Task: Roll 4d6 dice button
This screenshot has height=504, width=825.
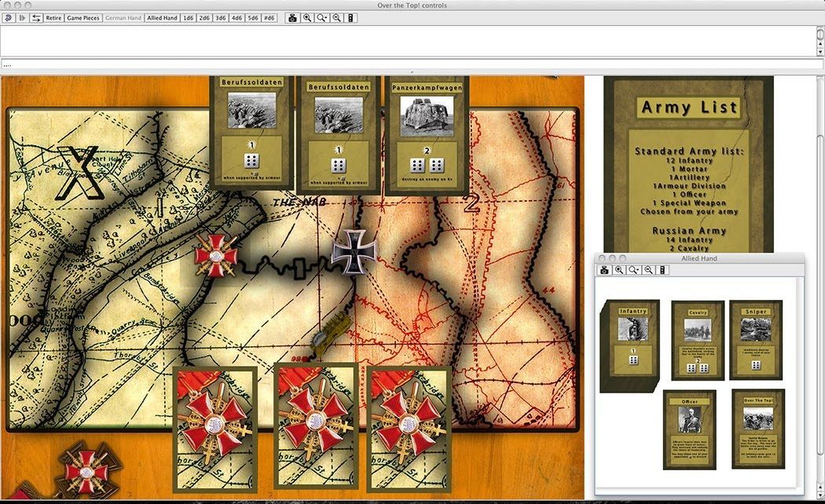Action: tap(236, 18)
